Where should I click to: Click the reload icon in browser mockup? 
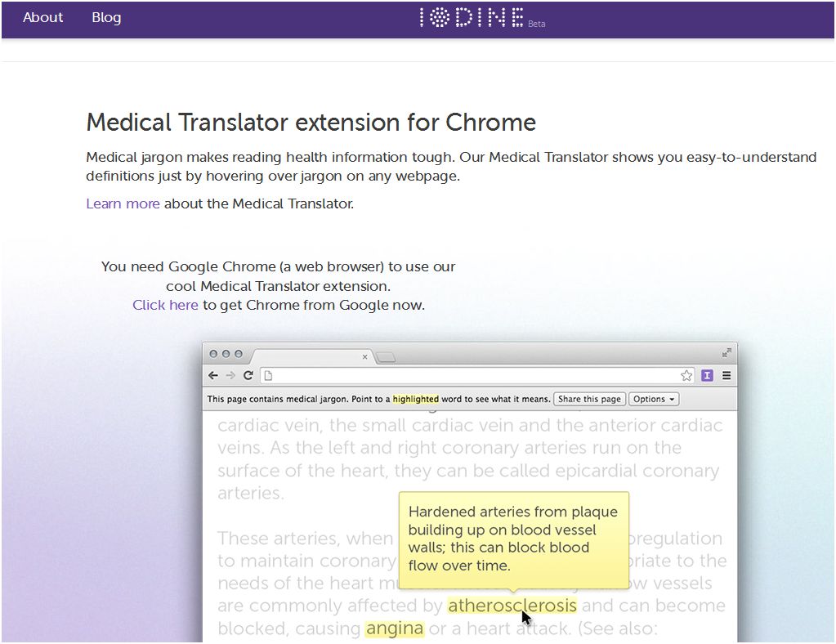click(x=248, y=375)
